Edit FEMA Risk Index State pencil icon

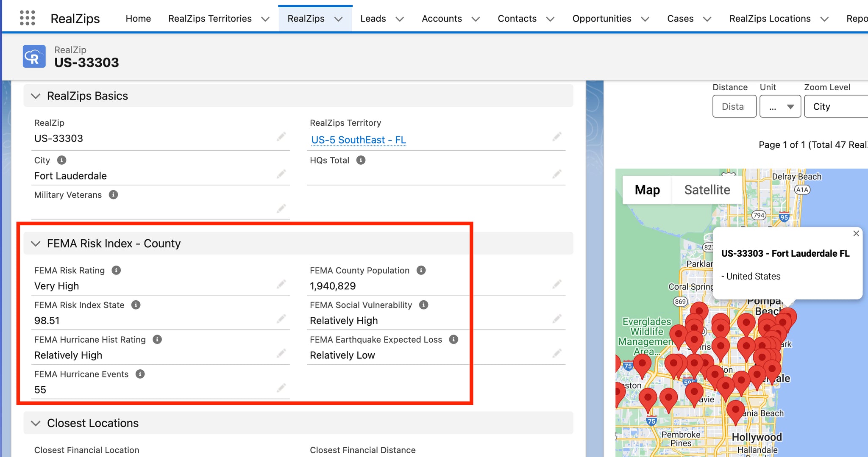[x=281, y=319]
